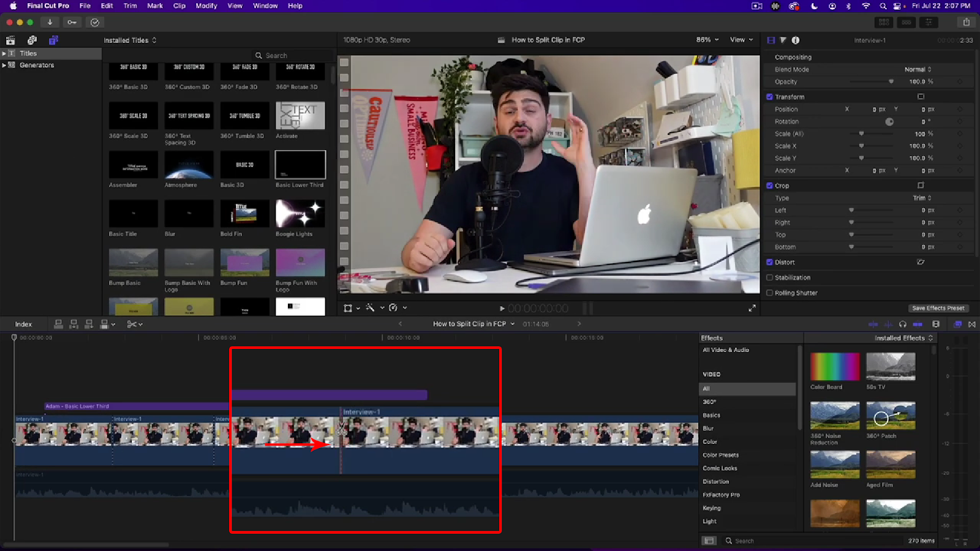Open the Keyword Editor key icon
This screenshot has width=980, height=551.
pyautogui.click(x=72, y=22)
